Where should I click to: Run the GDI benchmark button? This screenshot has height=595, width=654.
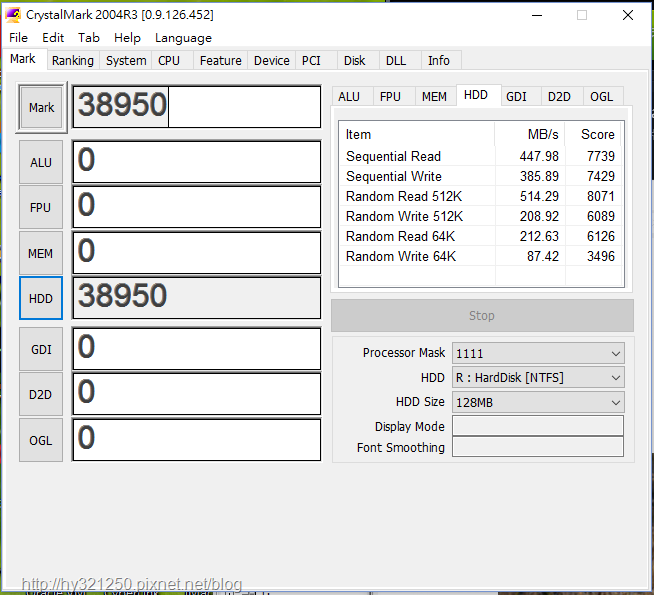tap(41, 349)
